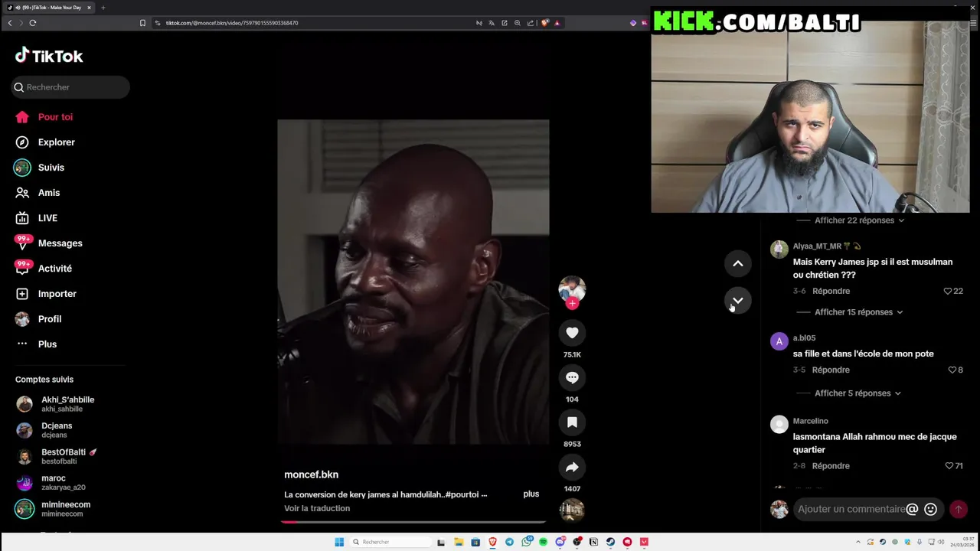Open comments via the speech bubble icon
This screenshot has height=551, width=980.
[x=572, y=377]
